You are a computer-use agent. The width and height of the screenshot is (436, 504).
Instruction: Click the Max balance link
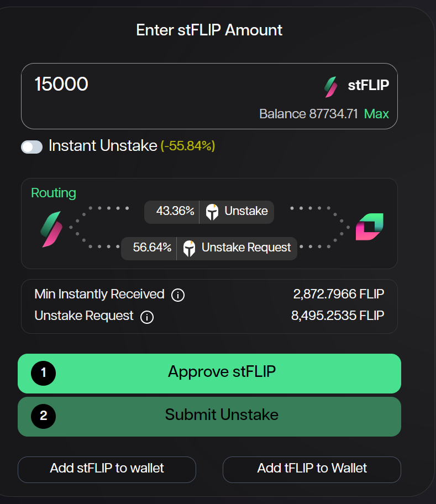376,114
